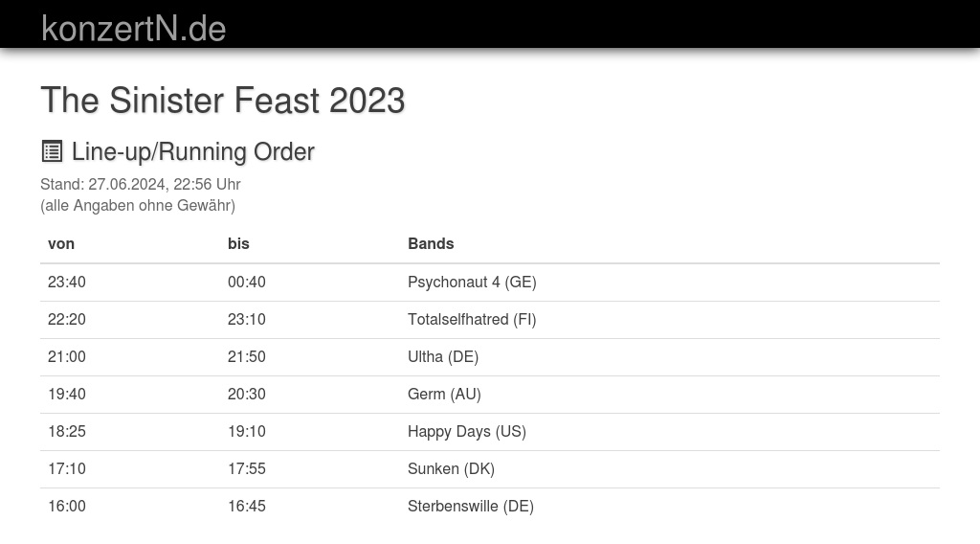Select Sterbenswille (DE) band entry
The width and height of the screenshot is (980, 544).
471,506
